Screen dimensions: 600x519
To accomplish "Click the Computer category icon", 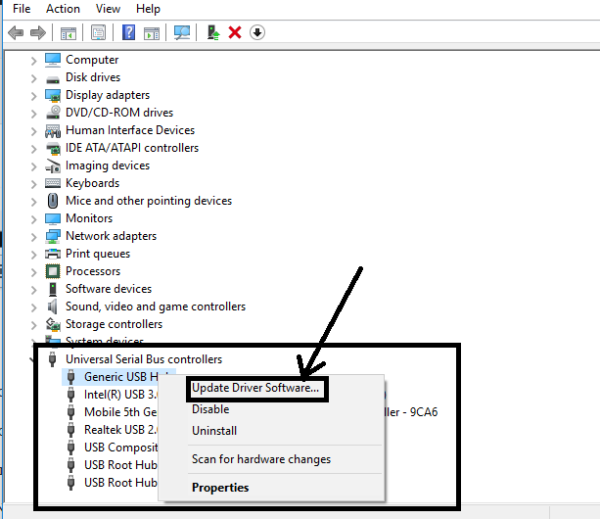I will point(53,60).
